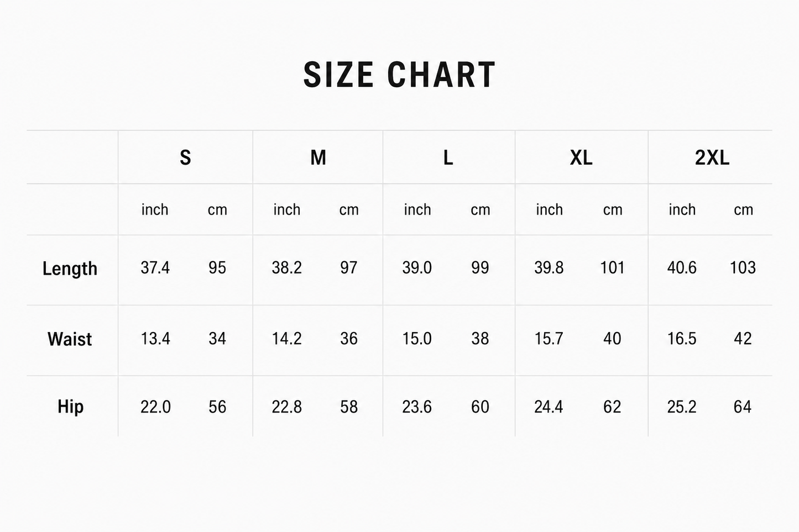799x532 pixels.
Task: Click the Hip row label
Action: click(70, 407)
